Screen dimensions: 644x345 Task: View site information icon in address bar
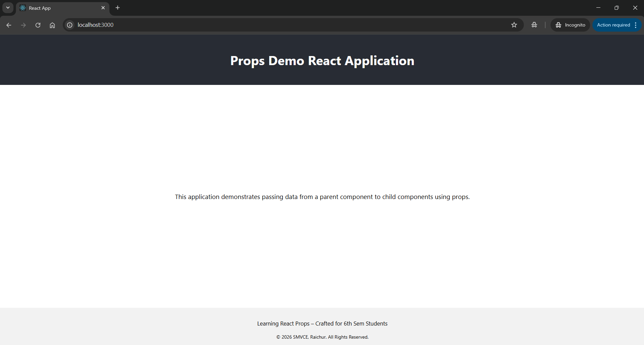coord(70,25)
